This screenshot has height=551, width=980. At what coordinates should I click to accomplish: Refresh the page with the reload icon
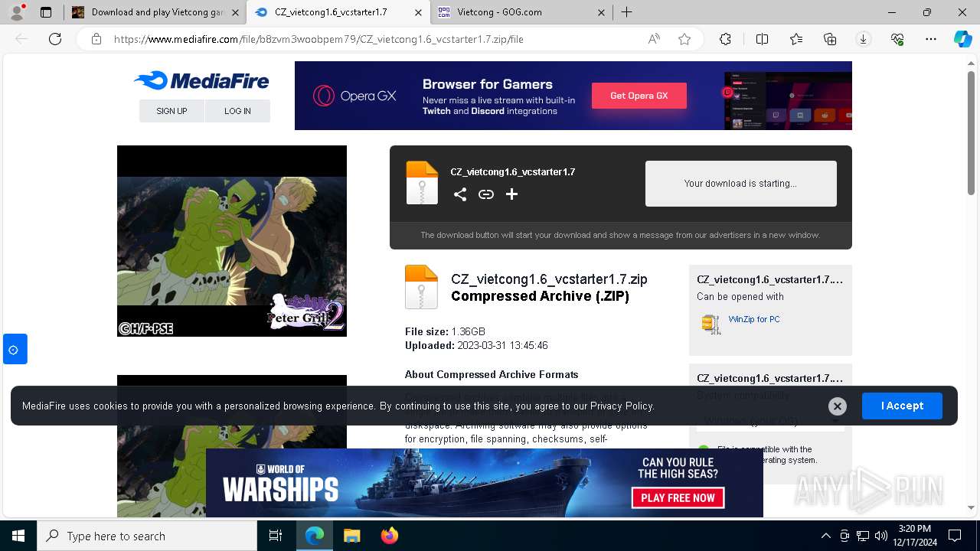[55, 39]
